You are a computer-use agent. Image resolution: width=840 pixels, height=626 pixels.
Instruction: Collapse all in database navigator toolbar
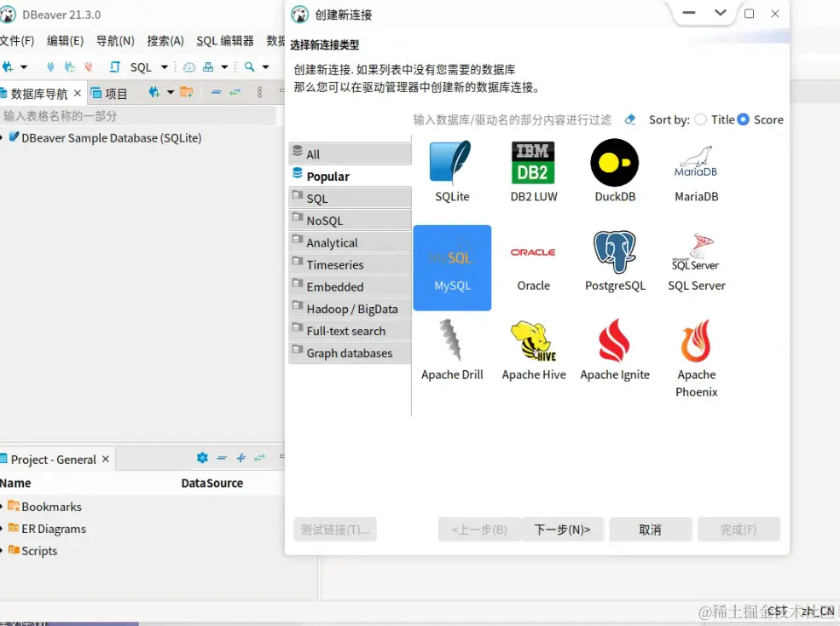[217, 93]
